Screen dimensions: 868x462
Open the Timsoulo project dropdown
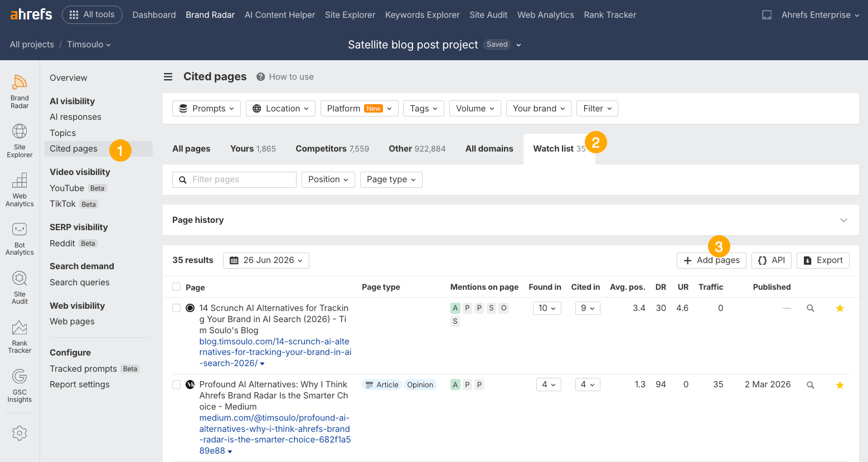[89, 45]
